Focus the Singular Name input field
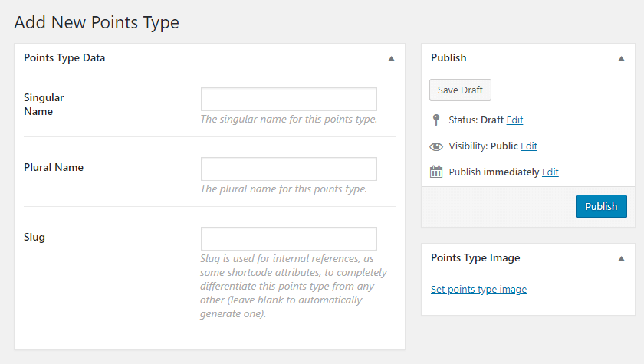Screen dimensions: 644x364 click(289, 99)
